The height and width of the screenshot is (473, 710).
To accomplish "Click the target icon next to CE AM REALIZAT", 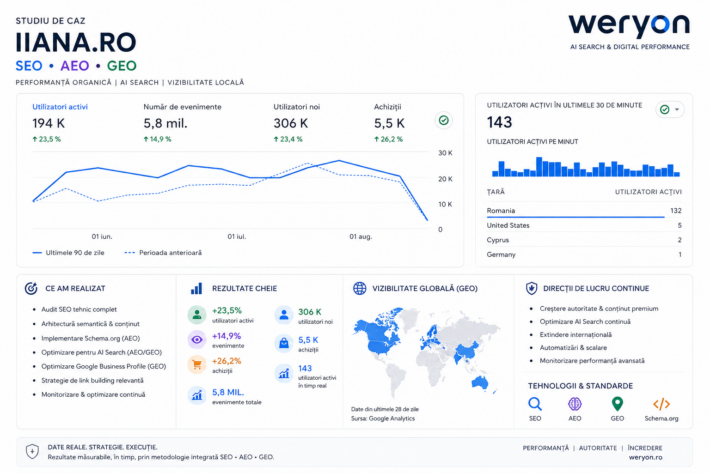I will (x=31, y=288).
